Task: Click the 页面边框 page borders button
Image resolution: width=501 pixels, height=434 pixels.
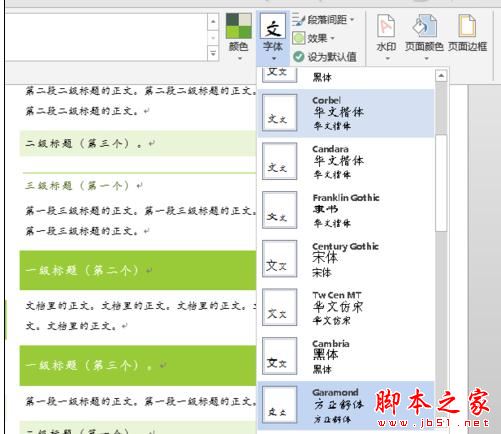Action: pyautogui.click(x=467, y=33)
